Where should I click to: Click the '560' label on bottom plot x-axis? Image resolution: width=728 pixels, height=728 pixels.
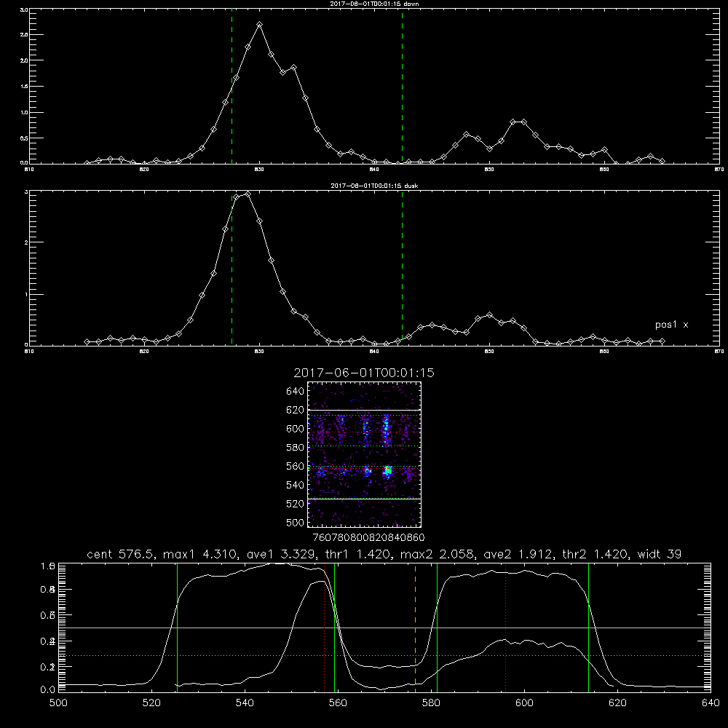pos(338,703)
